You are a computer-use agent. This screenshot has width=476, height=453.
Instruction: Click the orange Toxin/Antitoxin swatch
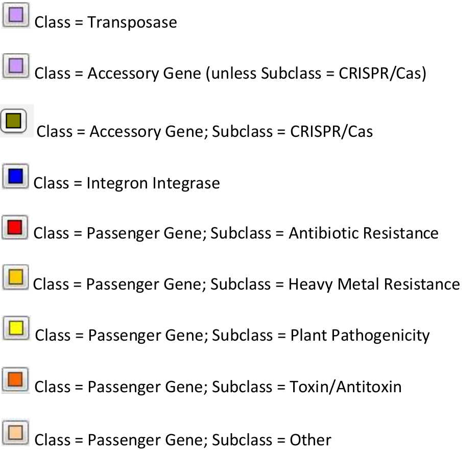[16, 380]
